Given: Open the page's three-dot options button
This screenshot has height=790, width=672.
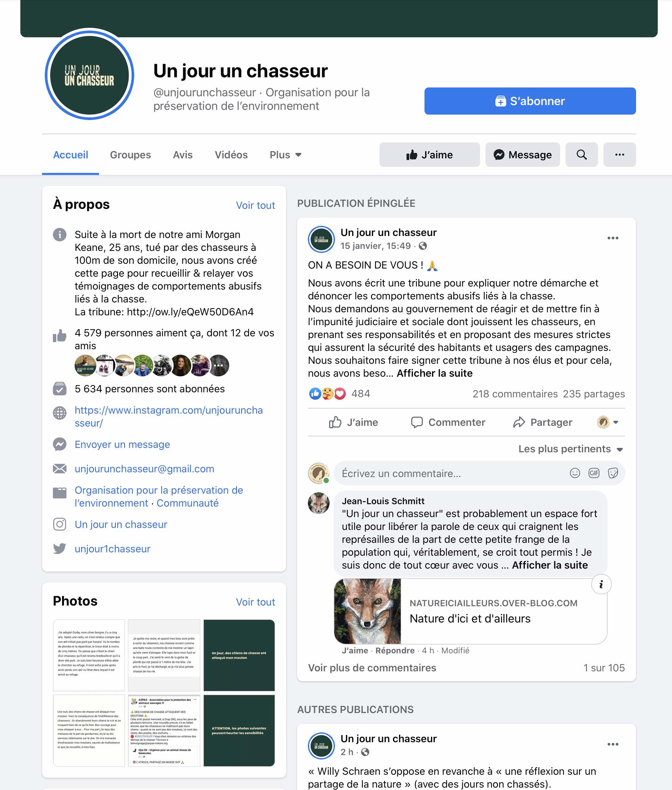Looking at the screenshot, I should point(619,155).
